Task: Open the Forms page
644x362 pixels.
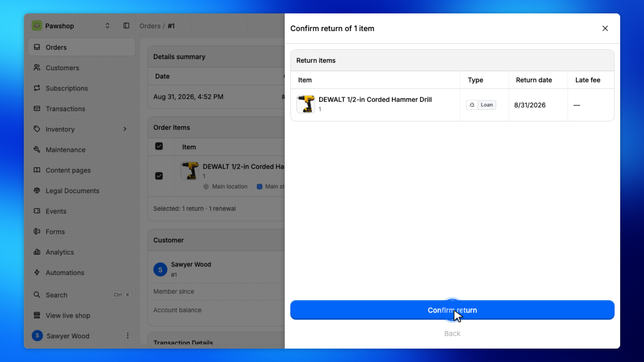Action: pyautogui.click(x=82, y=232)
